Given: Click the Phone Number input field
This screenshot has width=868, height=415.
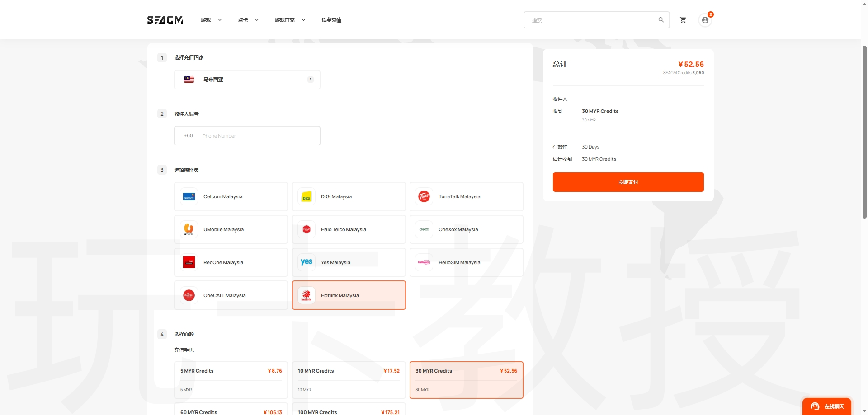Looking at the screenshot, I should [258, 135].
